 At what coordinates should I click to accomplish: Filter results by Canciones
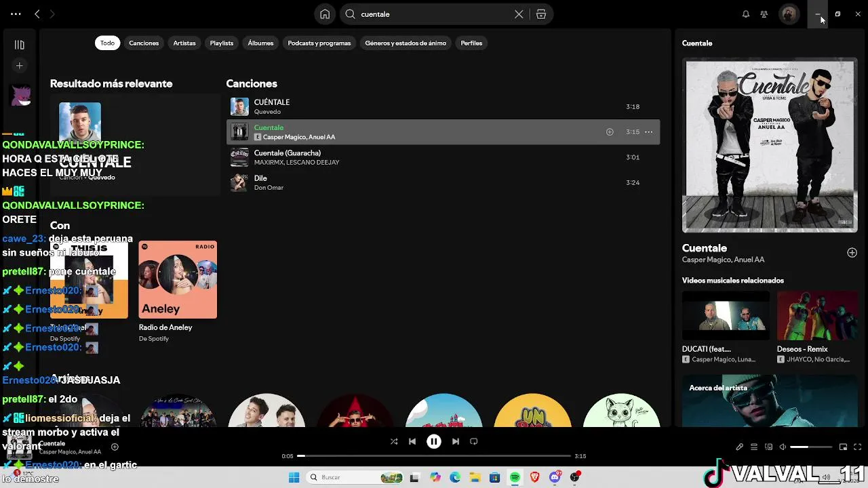pos(144,43)
